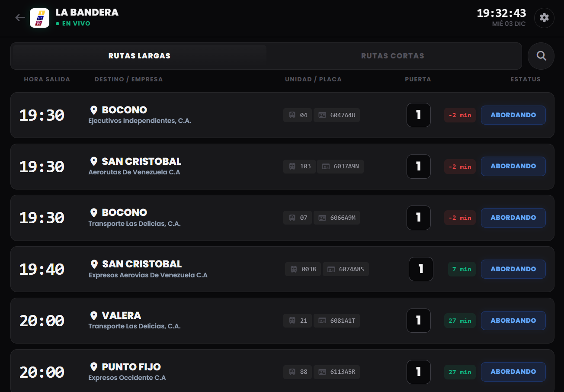Click the 19:32:43 clock display
This screenshot has width=564, height=392.
pos(501,13)
